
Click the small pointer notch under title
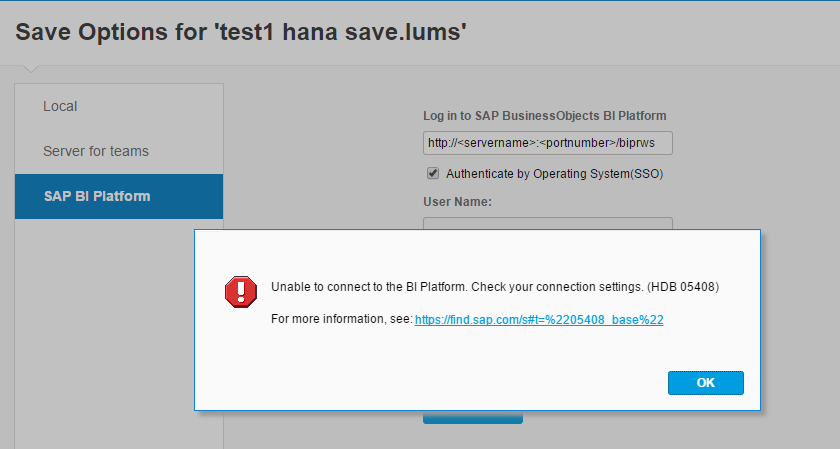point(31,69)
